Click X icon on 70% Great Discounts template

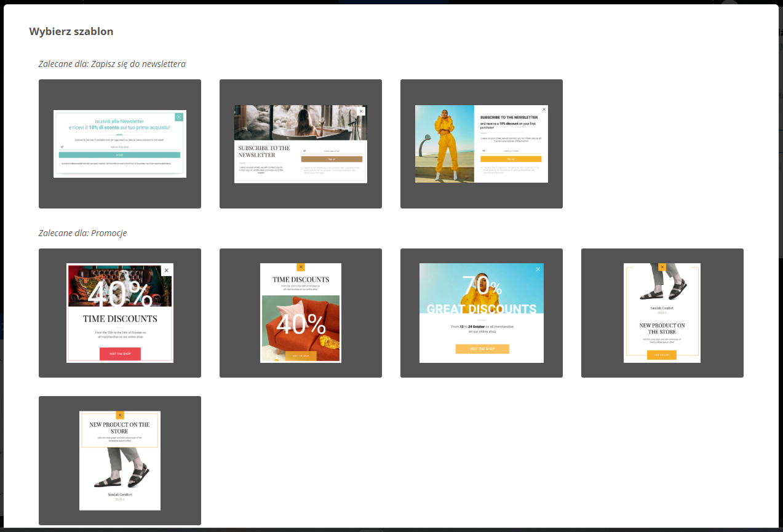pos(538,269)
